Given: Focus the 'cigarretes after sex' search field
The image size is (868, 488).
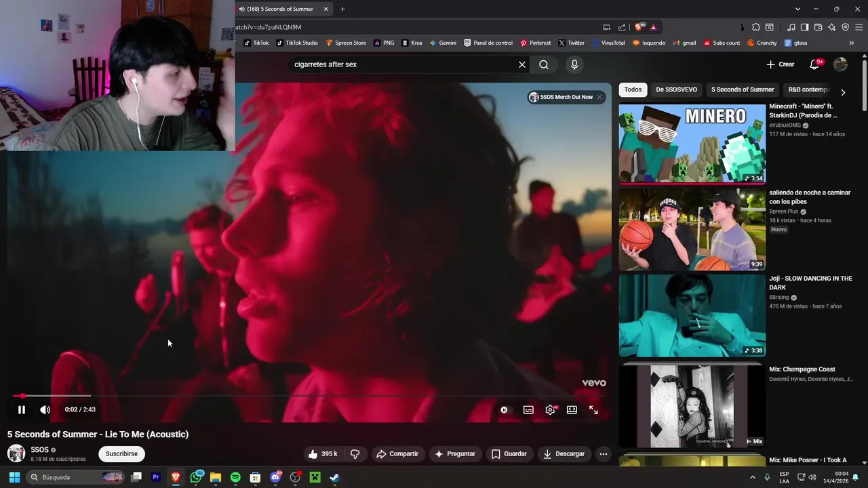Looking at the screenshot, I should pyautogui.click(x=403, y=64).
